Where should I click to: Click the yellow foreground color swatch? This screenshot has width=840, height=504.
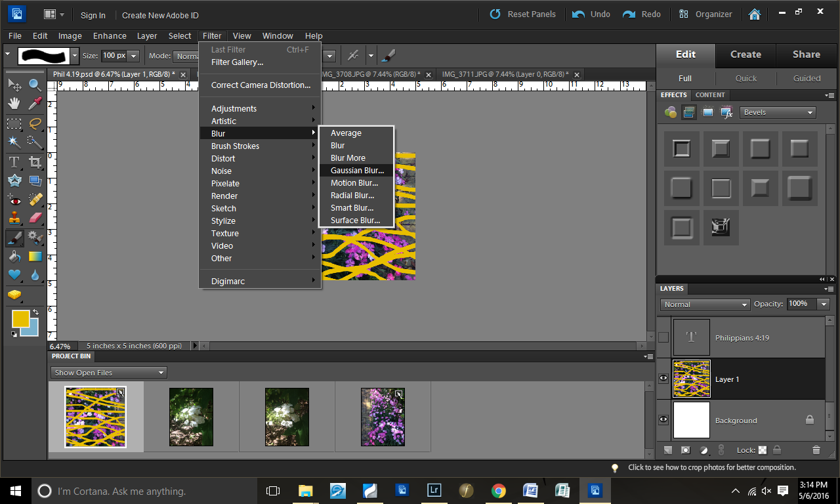20,318
